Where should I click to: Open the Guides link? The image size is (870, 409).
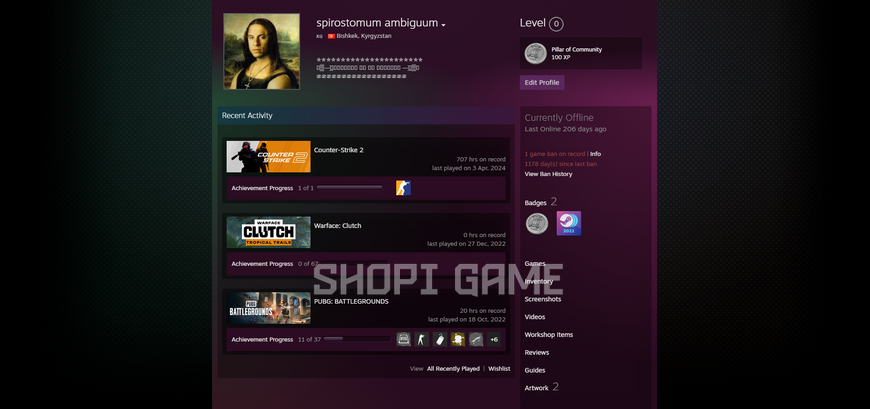click(535, 370)
